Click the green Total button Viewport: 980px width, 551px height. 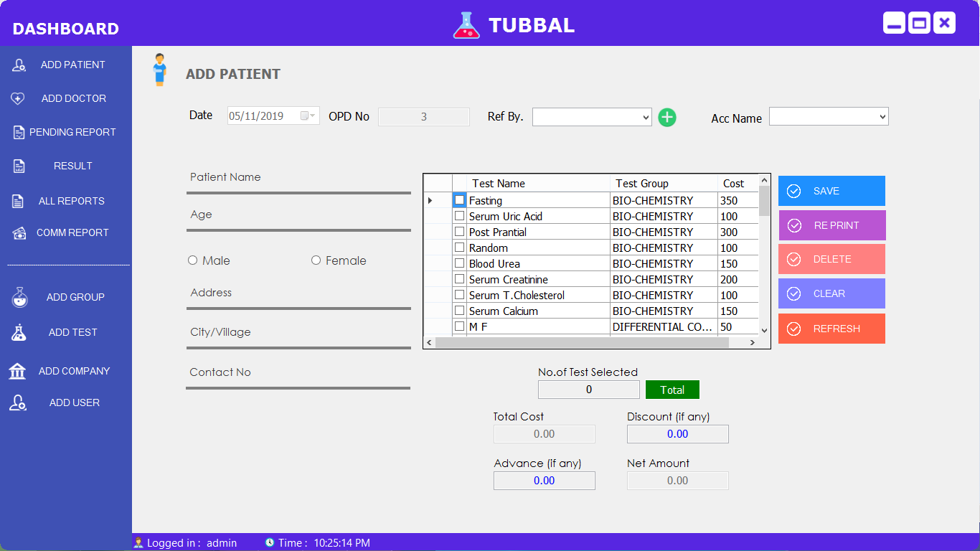[x=672, y=390]
